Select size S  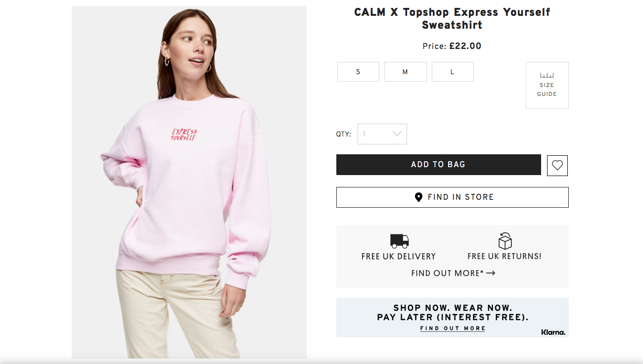point(358,72)
